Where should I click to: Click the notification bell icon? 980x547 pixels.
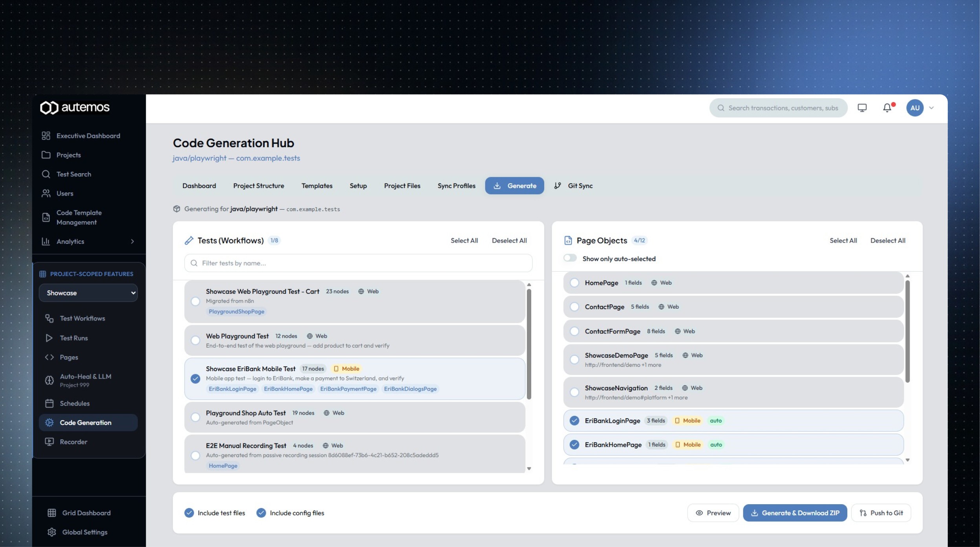(887, 108)
